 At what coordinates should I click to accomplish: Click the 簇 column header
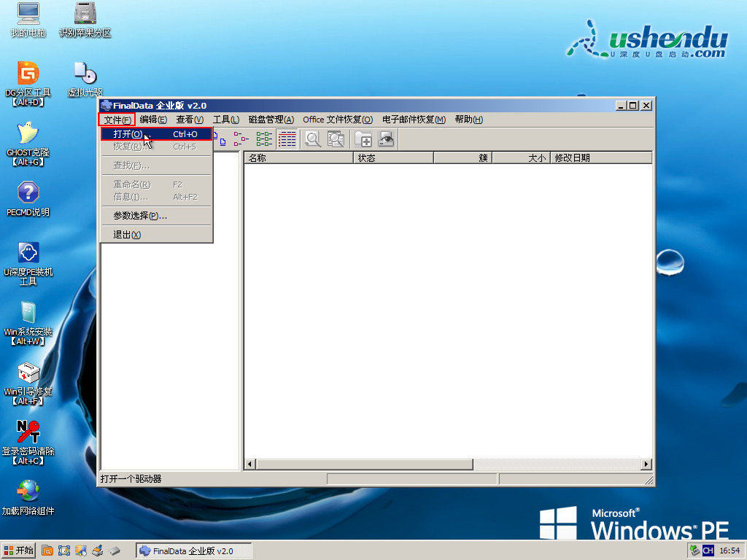click(463, 157)
